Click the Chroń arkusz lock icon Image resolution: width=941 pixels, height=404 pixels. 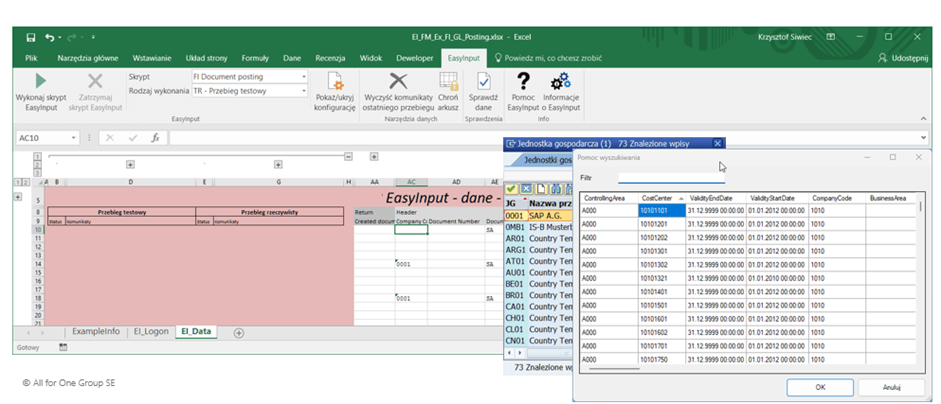coord(448,81)
